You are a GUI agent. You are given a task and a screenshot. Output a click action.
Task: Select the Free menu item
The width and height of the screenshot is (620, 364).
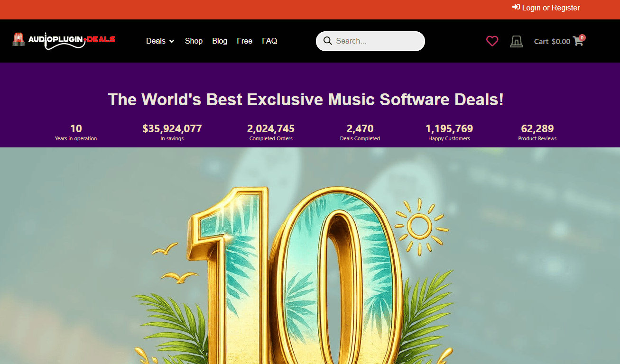click(245, 41)
